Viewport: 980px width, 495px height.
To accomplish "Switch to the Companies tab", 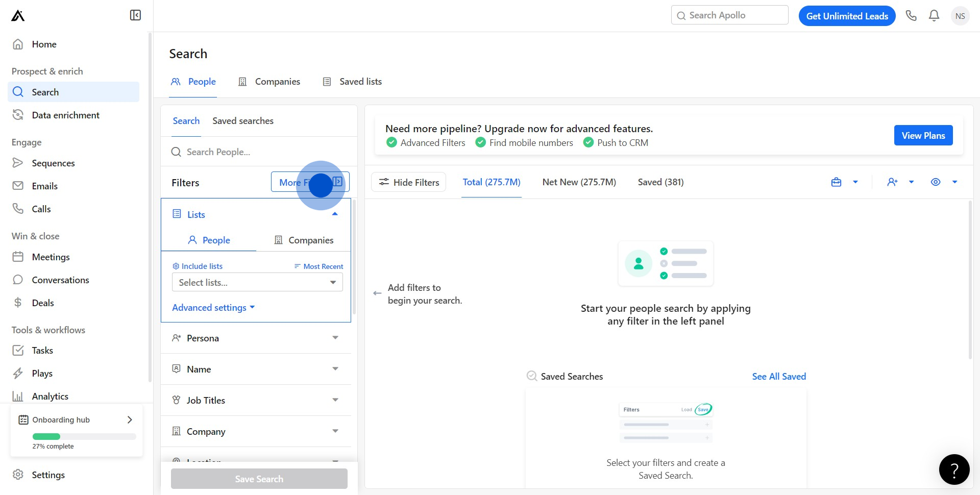I will click(x=269, y=82).
